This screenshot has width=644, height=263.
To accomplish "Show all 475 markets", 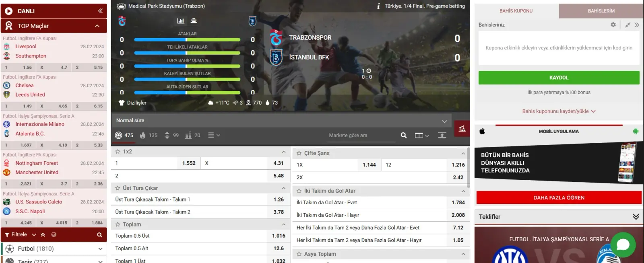I will click(124, 136).
